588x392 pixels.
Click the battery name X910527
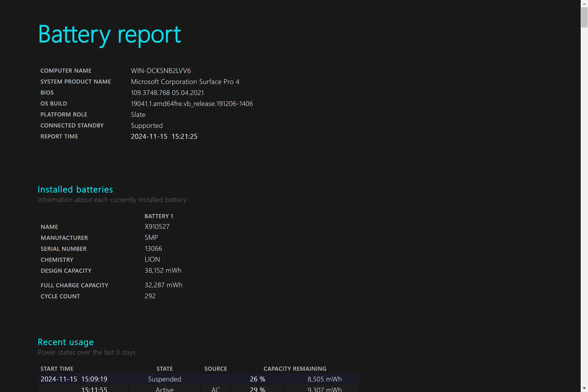pyautogui.click(x=157, y=227)
